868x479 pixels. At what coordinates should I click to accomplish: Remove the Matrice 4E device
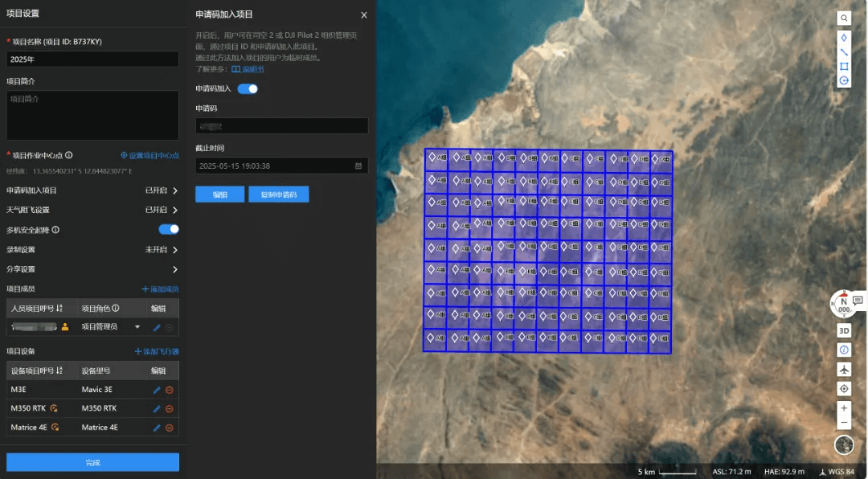170,428
